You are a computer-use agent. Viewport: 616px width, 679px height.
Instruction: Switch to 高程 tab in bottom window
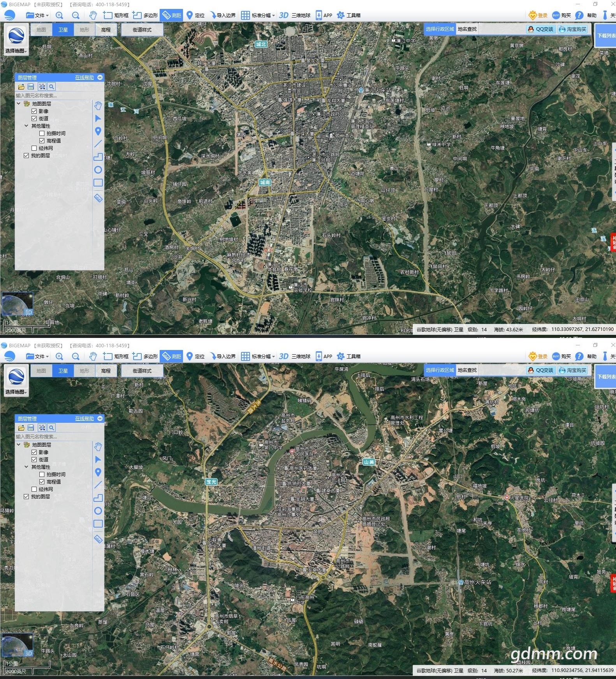(x=106, y=371)
